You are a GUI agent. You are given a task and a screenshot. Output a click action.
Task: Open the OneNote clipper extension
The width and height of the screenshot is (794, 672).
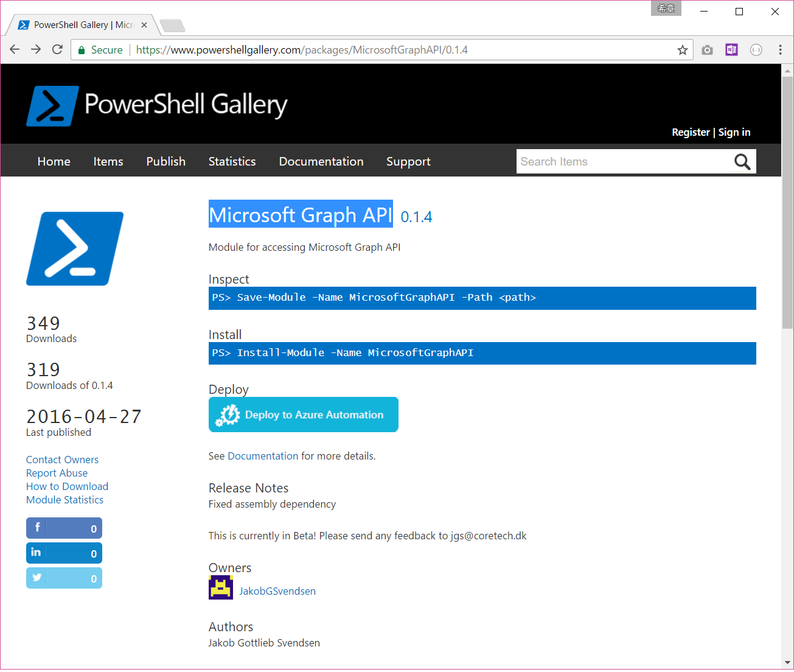click(x=731, y=49)
